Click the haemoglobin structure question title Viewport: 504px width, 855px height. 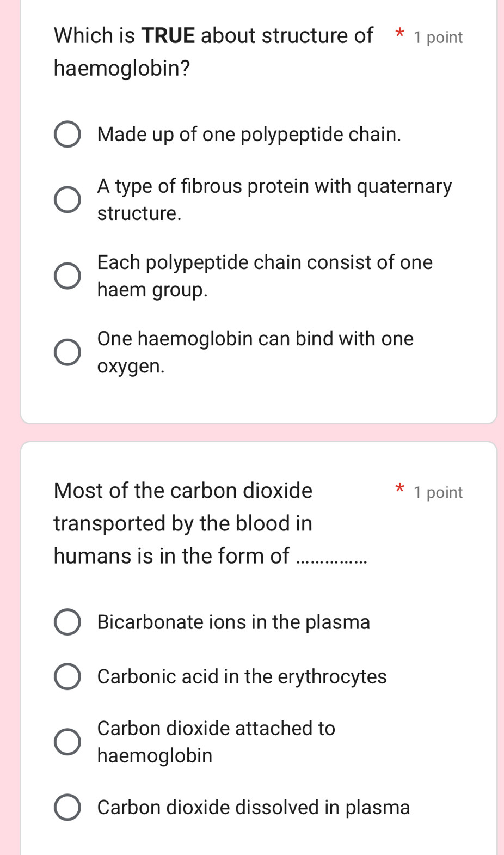pyautogui.click(x=213, y=52)
